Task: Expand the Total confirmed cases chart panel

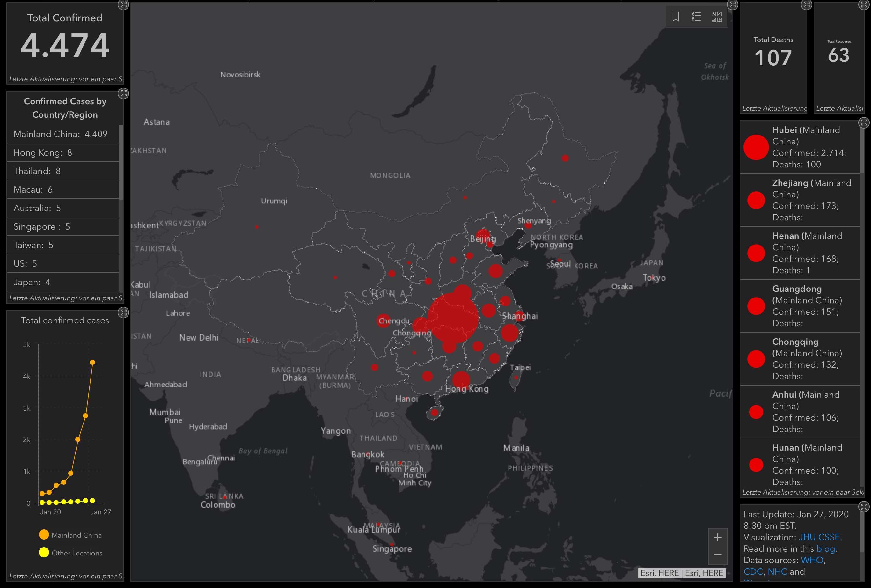Action: point(123,312)
